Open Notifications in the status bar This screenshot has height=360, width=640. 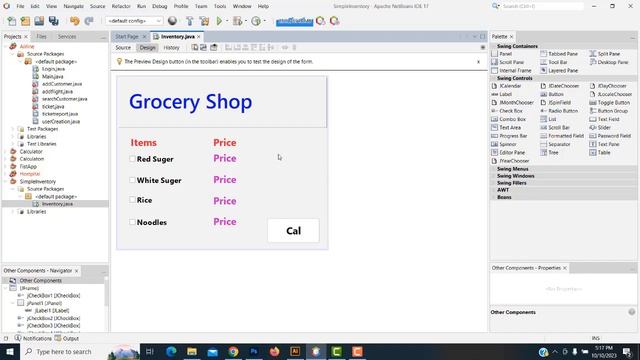33,338
